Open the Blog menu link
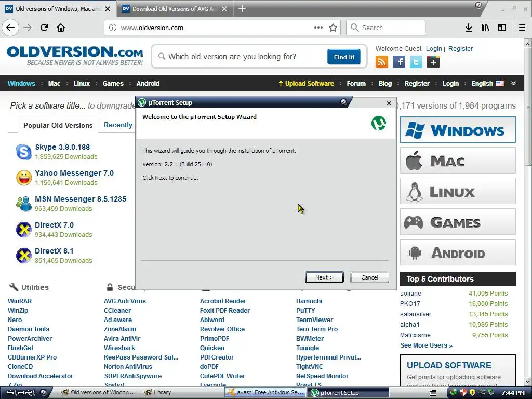532x399 pixels. click(x=385, y=84)
